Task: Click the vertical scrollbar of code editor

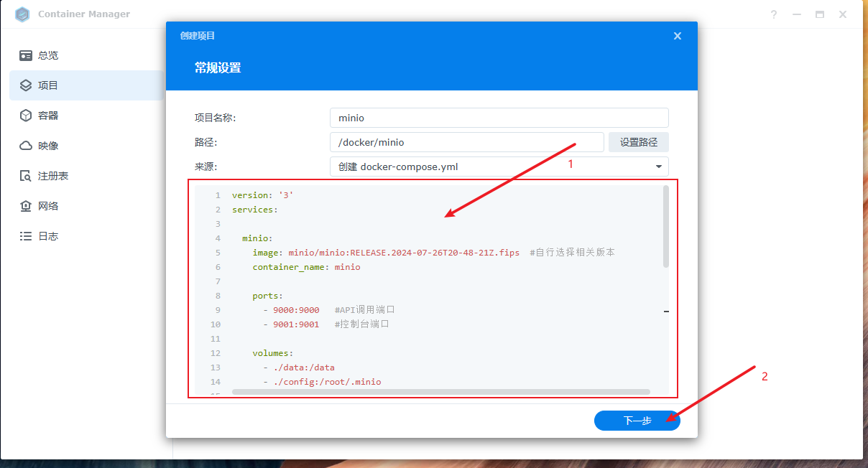Action: pos(666,226)
